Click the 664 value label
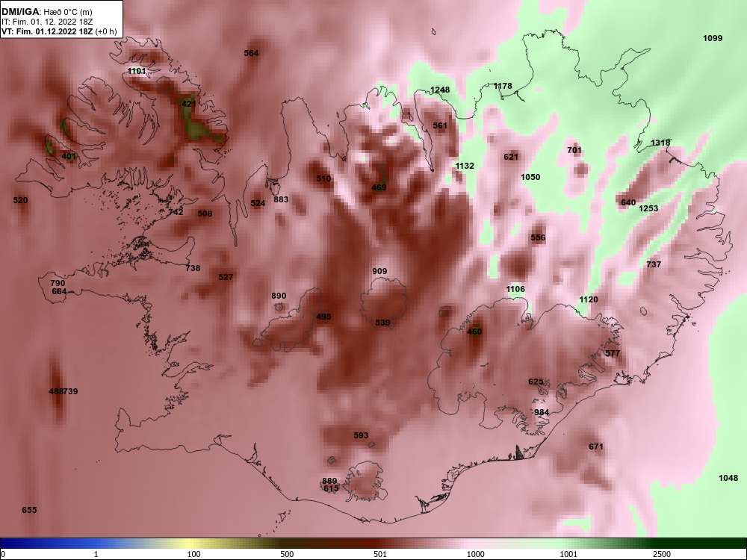Screen dimensions: 747x560 click(59, 291)
